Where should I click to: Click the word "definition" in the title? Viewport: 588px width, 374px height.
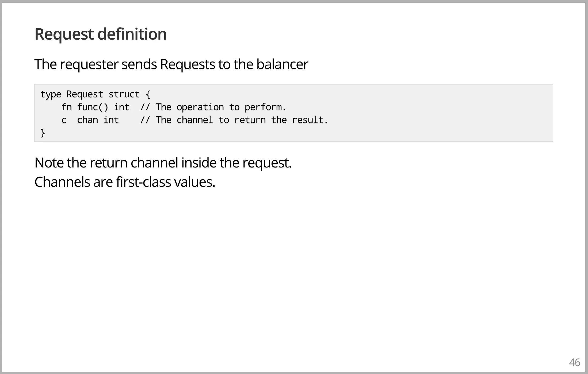pyautogui.click(x=132, y=34)
